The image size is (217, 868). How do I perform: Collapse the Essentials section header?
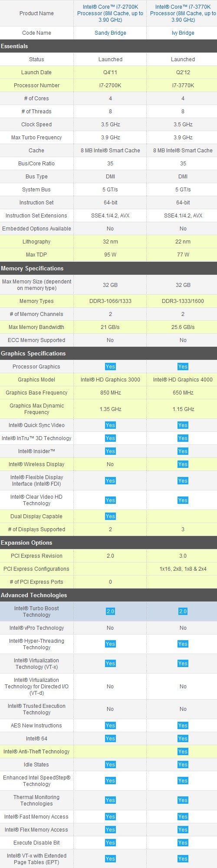click(x=108, y=46)
